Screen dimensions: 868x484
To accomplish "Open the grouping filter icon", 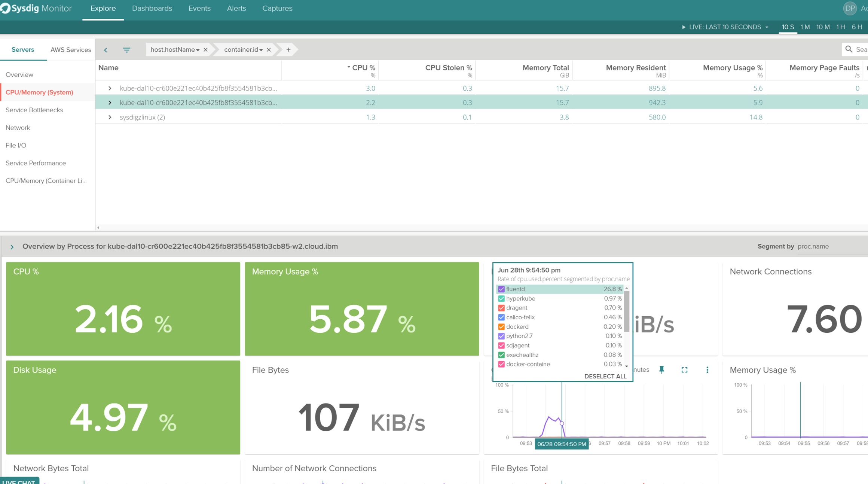I will [126, 50].
